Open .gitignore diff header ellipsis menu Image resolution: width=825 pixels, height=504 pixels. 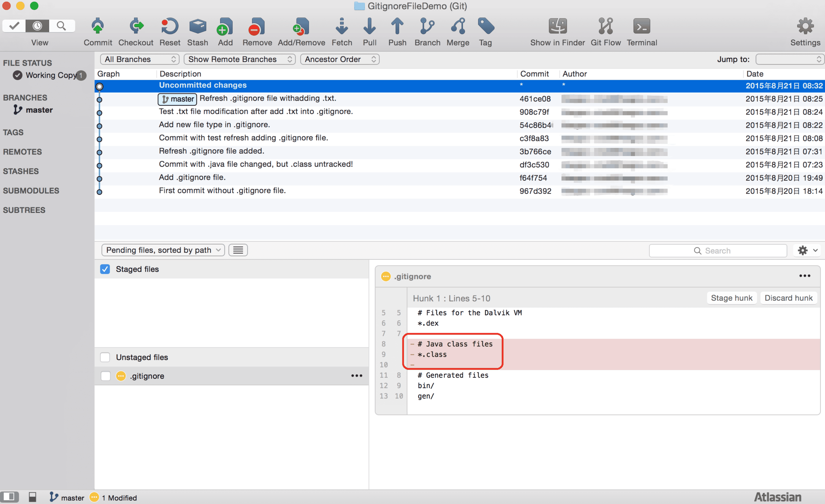(805, 276)
